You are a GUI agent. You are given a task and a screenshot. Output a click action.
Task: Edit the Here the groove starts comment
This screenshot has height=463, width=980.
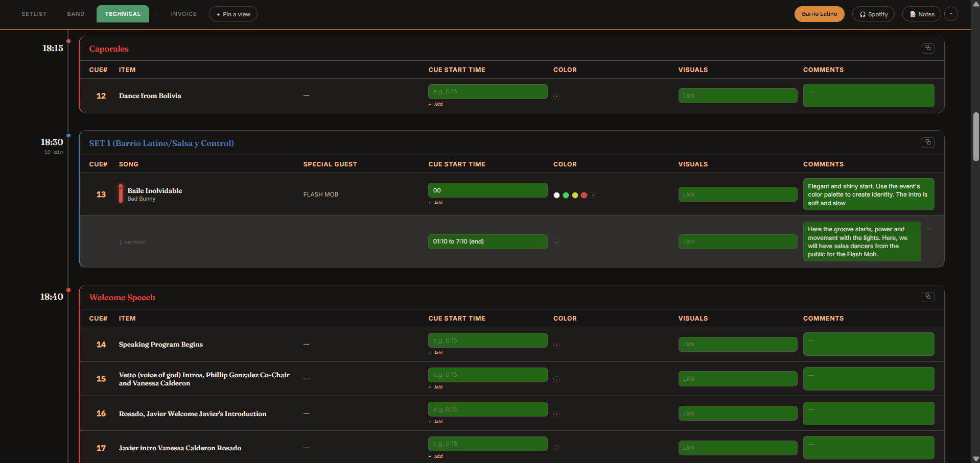(x=862, y=241)
